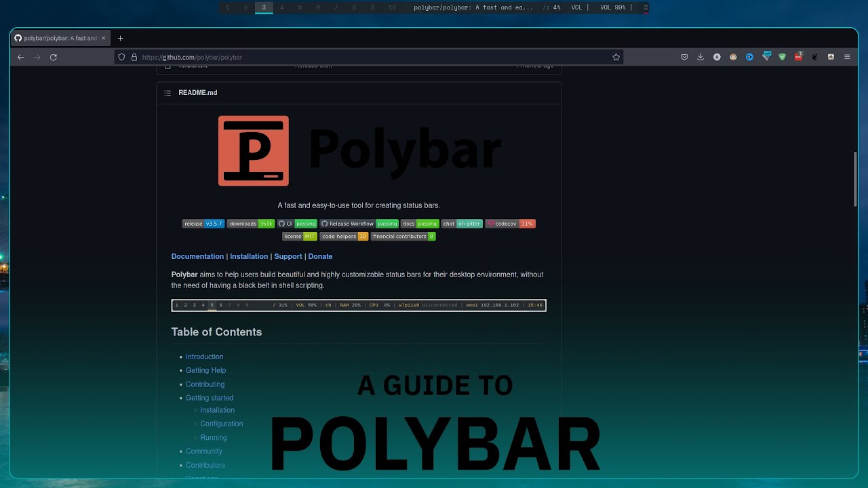
Task: Click the code helpers 10 badge
Action: [x=344, y=237]
